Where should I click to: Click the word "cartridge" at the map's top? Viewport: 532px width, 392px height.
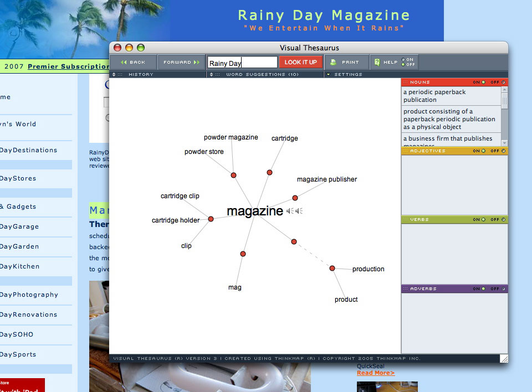pyautogui.click(x=285, y=138)
